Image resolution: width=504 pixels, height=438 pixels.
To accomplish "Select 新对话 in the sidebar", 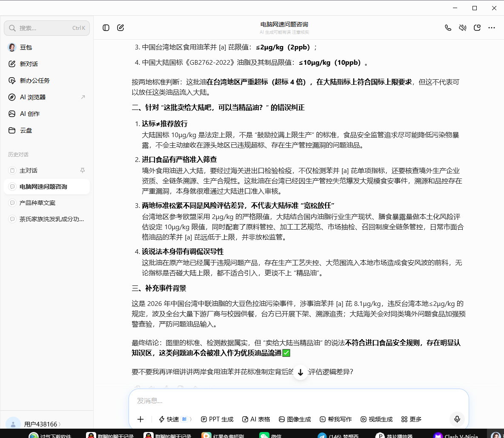I will click(47, 64).
